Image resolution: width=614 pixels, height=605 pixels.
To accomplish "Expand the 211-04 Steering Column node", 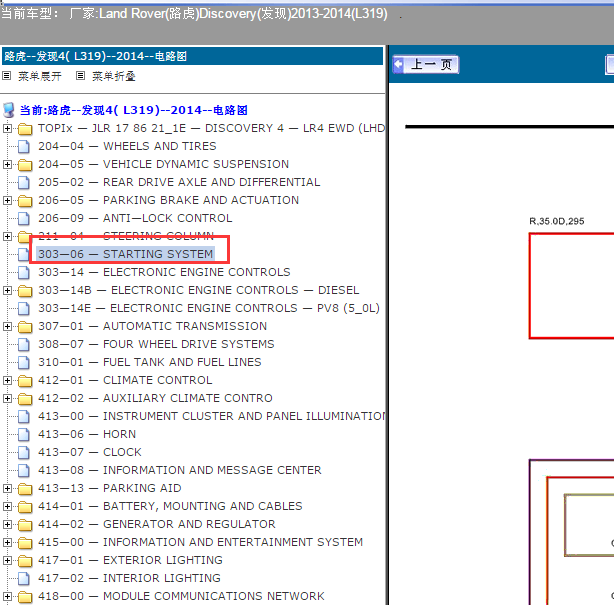I will click(x=7, y=237).
